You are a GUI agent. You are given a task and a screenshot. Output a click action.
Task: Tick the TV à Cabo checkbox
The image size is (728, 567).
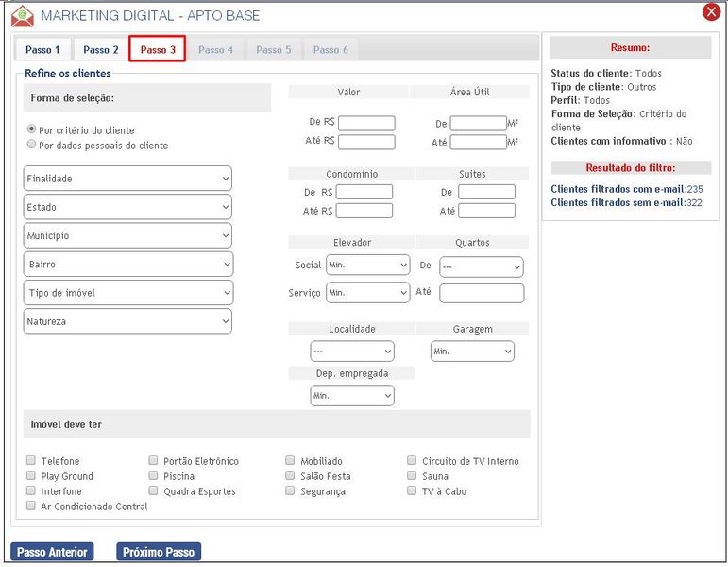[x=412, y=491]
